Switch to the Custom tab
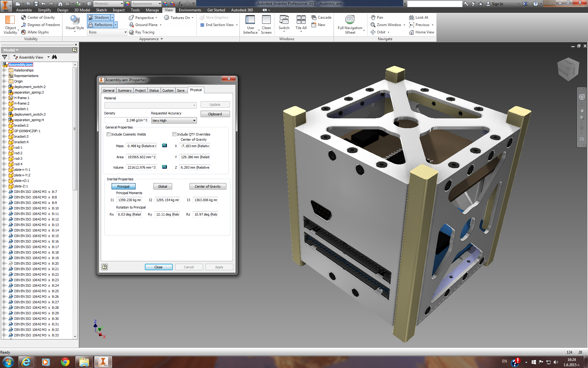The width and height of the screenshot is (588, 368). (x=168, y=90)
